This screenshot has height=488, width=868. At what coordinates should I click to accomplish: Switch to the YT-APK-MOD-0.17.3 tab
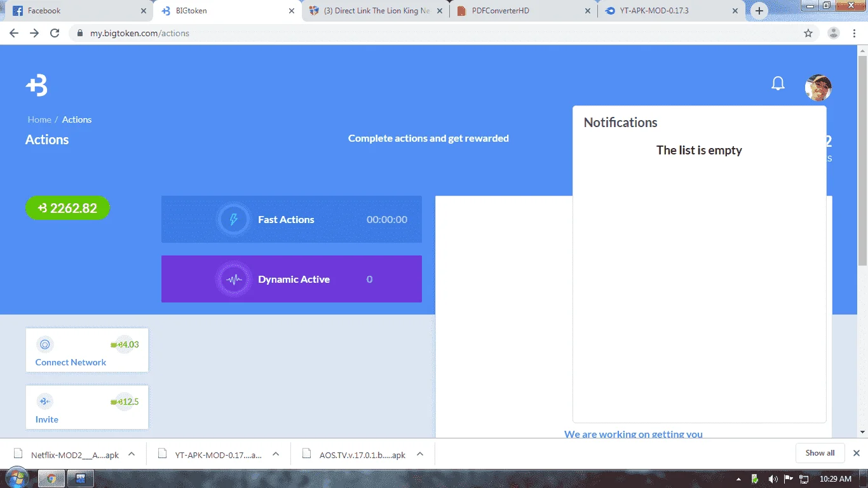(x=672, y=11)
